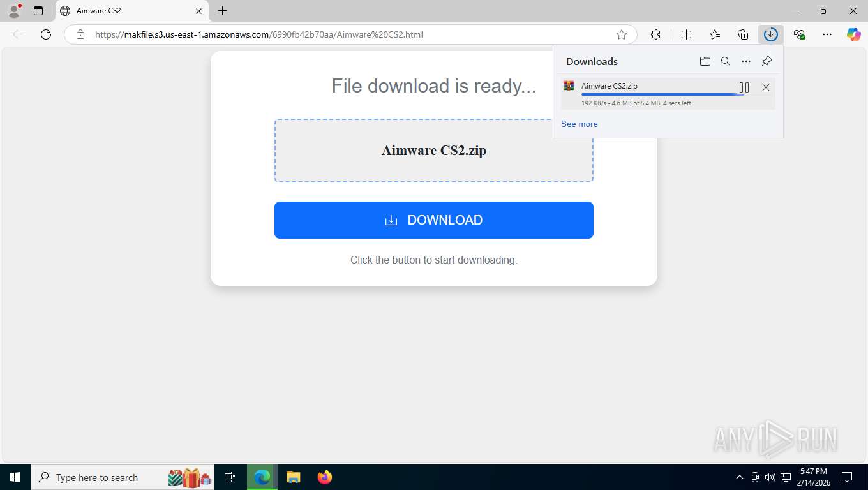This screenshot has height=490, width=868.
Task: Click the File download is ready heading
Action: [434, 85]
